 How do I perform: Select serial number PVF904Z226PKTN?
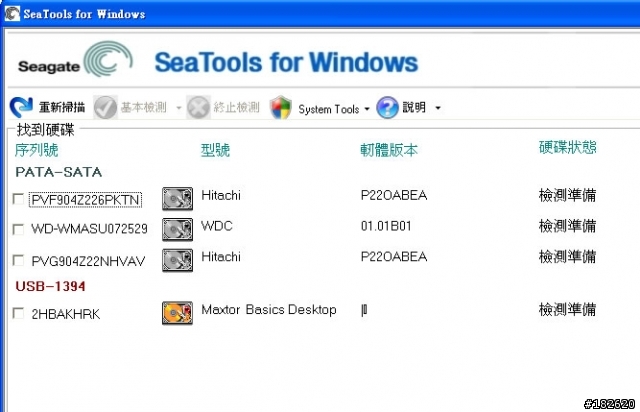click(85, 200)
